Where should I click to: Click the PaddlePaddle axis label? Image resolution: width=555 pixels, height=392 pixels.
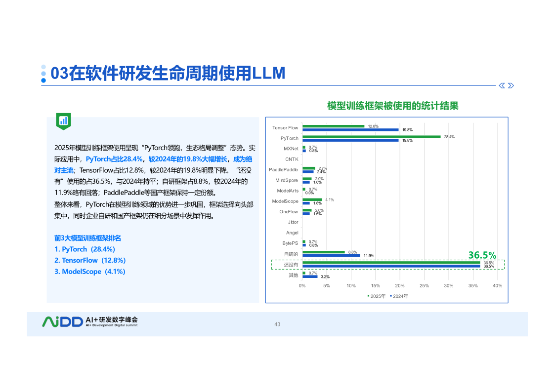point(283,170)
